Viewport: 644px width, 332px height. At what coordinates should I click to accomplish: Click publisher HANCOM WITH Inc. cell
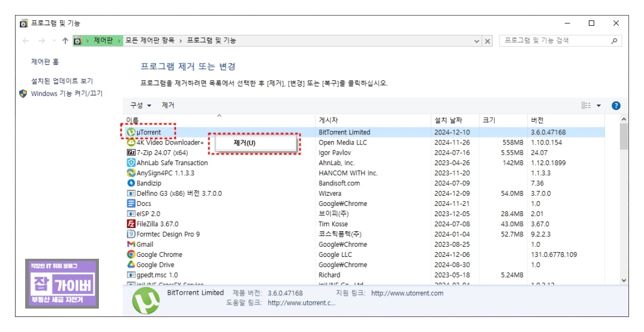tap(348, 173)
